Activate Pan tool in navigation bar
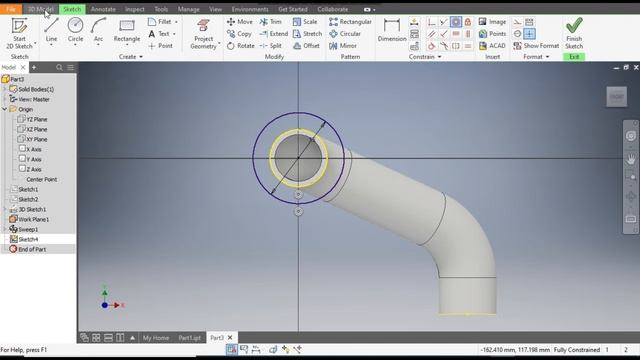The width and height of the screenshot is (640, 360). tap(631, 159)
